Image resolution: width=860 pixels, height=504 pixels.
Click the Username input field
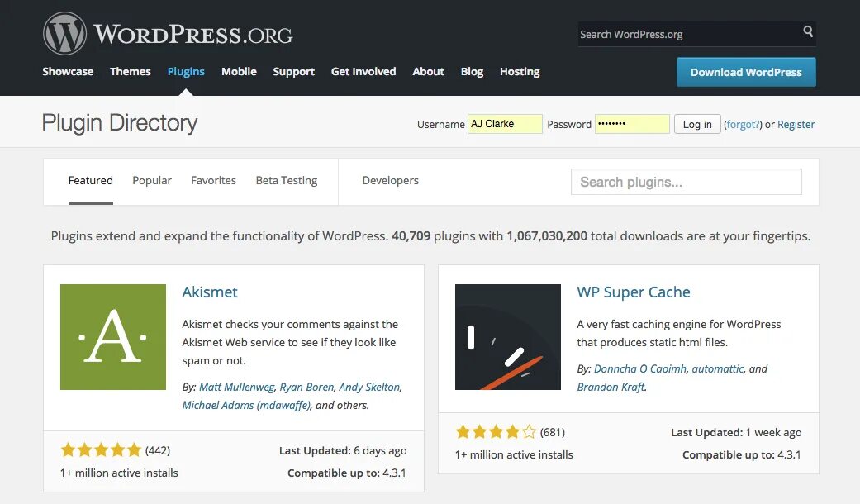[x=505, y=124]
